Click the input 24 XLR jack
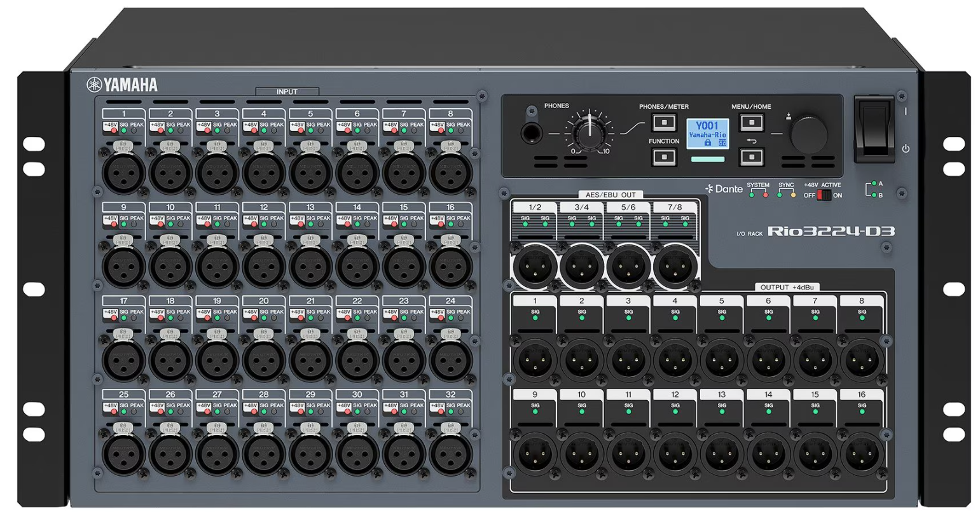Image resolution: width=980 pixels, height=523 pixels. coord(450,359)
